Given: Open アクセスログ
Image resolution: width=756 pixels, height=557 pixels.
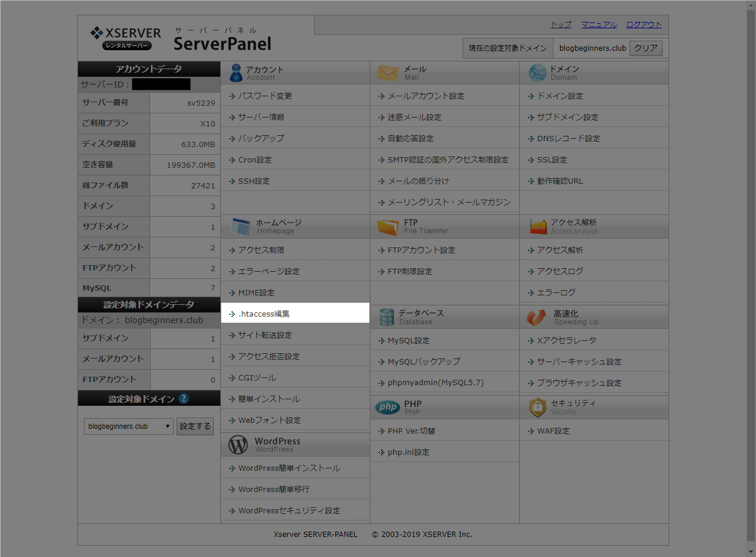Looking at the screenshot, I should 560,271.
